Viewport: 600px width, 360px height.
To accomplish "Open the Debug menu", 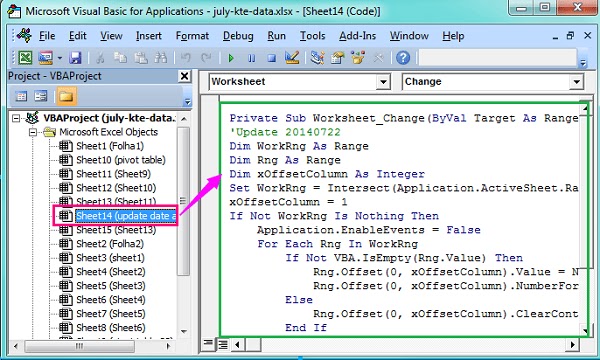I will pyautogui.click(x=238, y=36).
